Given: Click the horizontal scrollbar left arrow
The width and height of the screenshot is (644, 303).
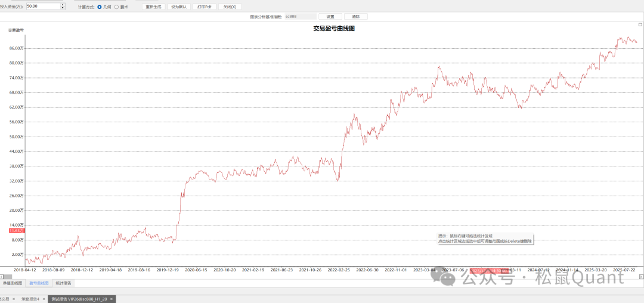Looking at the screenshot, I should (2, 276).
